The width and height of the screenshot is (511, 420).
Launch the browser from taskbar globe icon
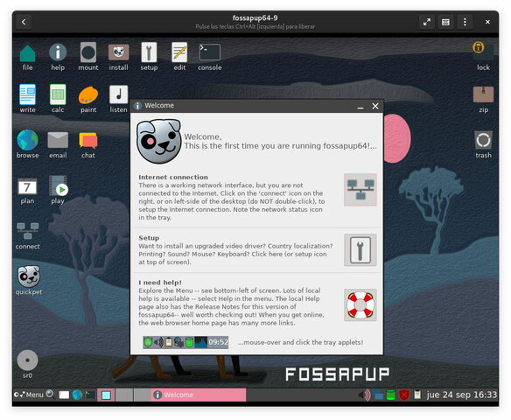[x=77, y=395]
